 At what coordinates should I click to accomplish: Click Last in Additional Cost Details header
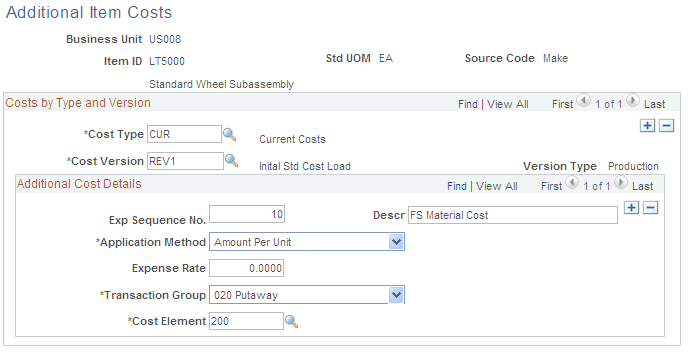(x=643, y=186)
